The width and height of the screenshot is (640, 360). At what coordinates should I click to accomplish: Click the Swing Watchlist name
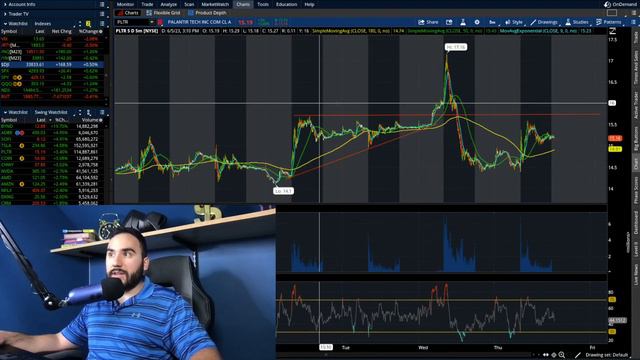coord(51,112)
